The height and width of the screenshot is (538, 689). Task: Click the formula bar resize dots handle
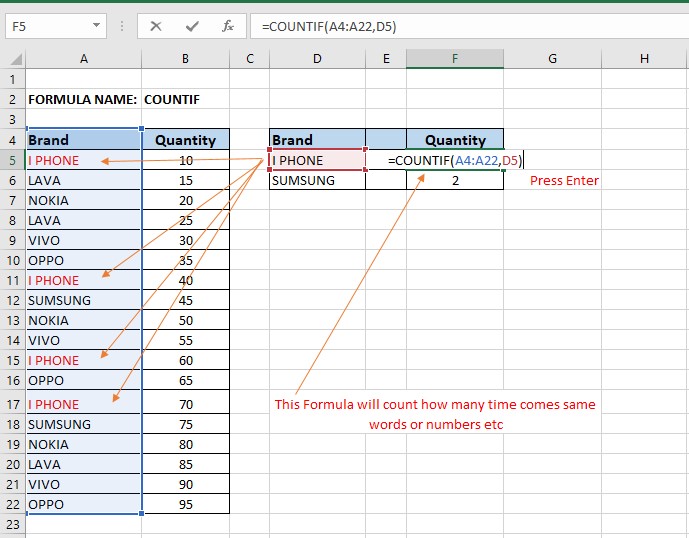124,26
